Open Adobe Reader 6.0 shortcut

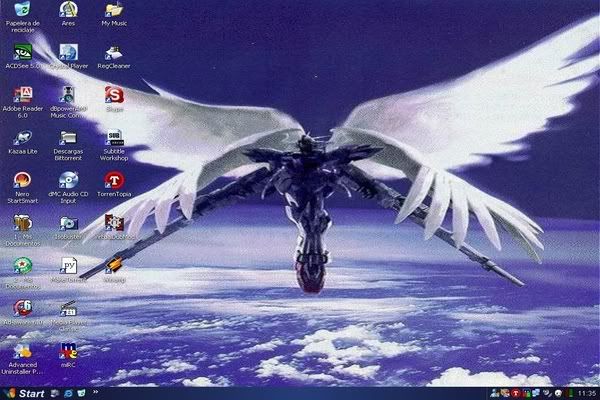coord(23,102)
